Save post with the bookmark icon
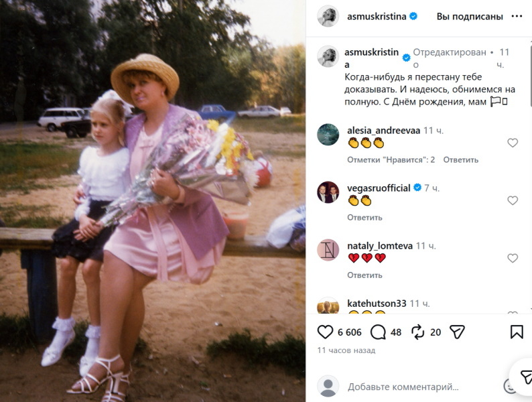532x402 pixels. pyautogui.click(x=517, y=332)
